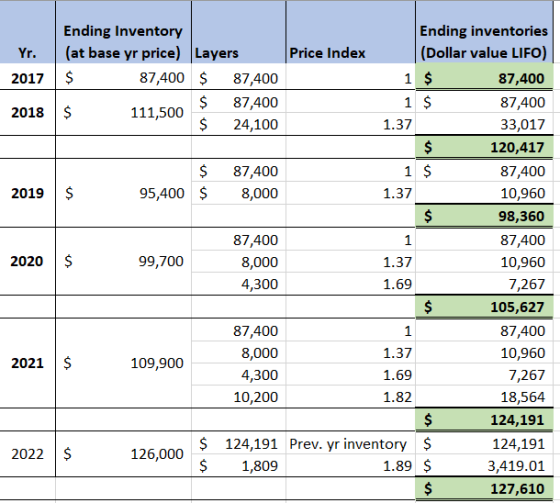Select the Yr. column header cell

coord(28,32)
